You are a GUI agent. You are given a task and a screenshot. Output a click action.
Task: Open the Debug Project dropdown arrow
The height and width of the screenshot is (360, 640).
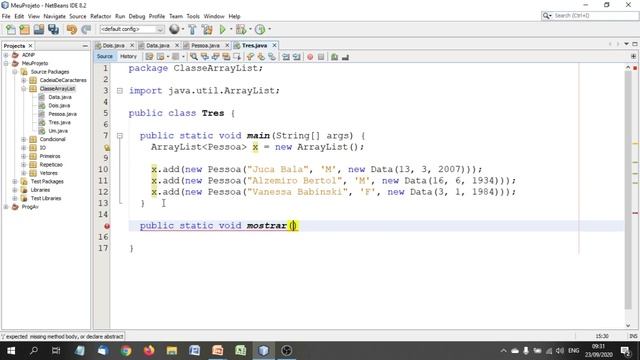[x=250, y=29]
